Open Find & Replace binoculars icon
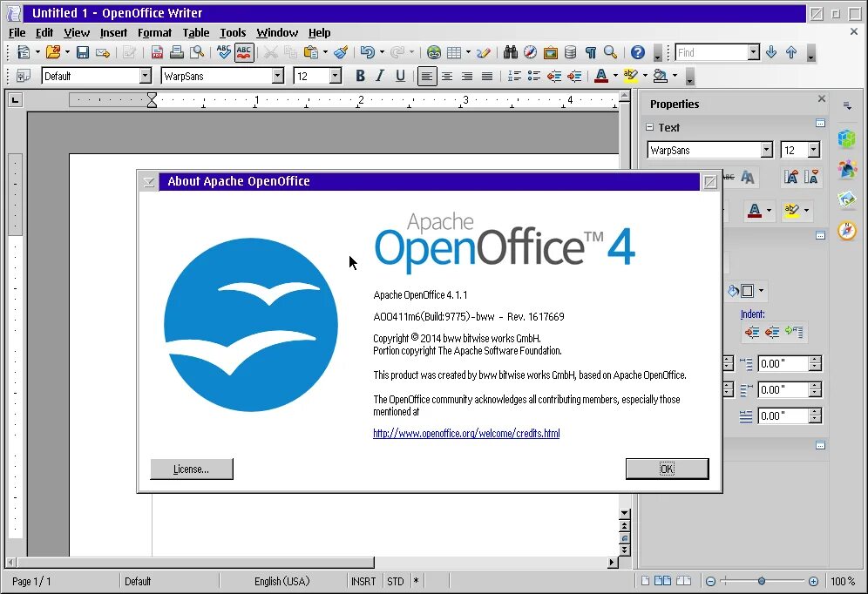 click(x=511, y=52)
